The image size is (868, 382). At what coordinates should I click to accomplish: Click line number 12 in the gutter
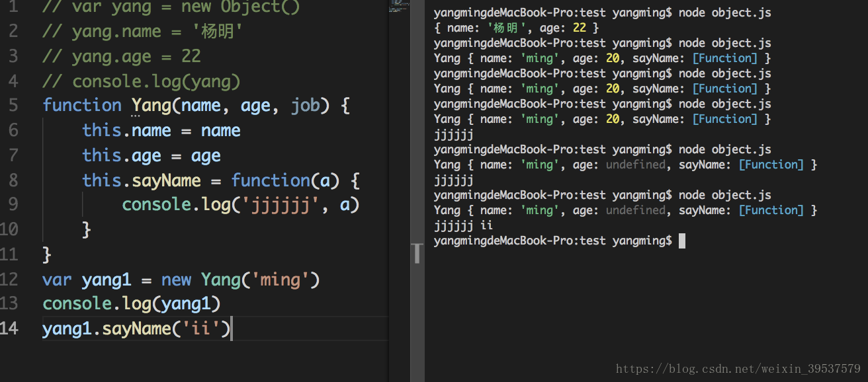pos(9,279)
